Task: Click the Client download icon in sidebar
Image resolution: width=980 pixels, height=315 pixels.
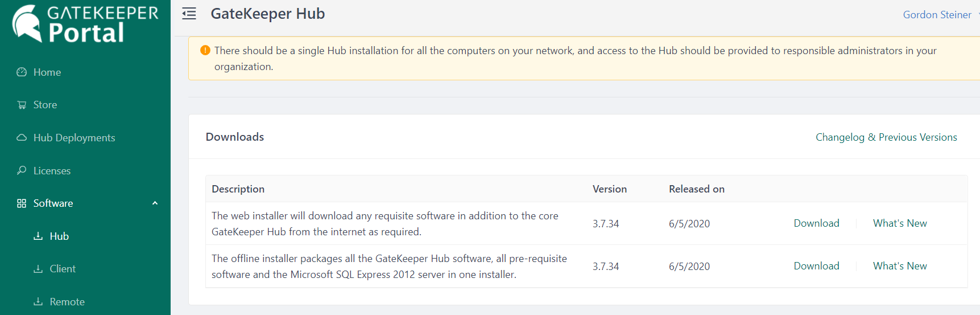Action: 38,269
